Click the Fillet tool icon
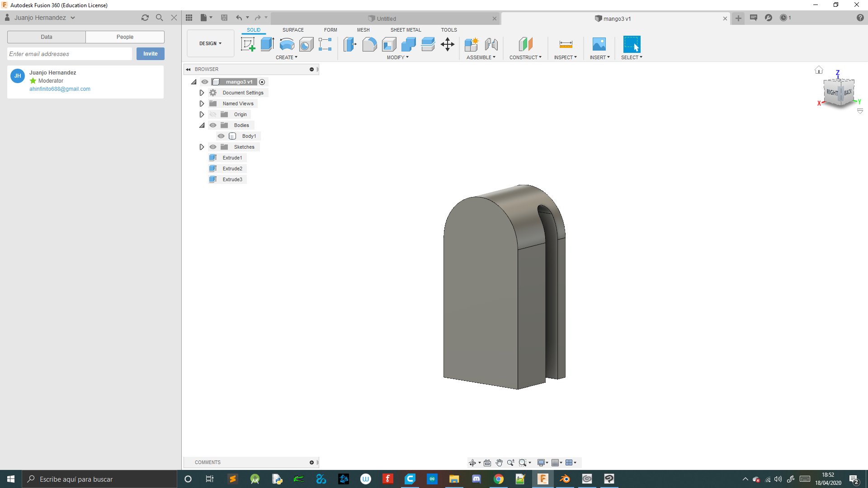The height and width of the screenshot is (488, 868). pyautogui.click(x=369, y=44)
